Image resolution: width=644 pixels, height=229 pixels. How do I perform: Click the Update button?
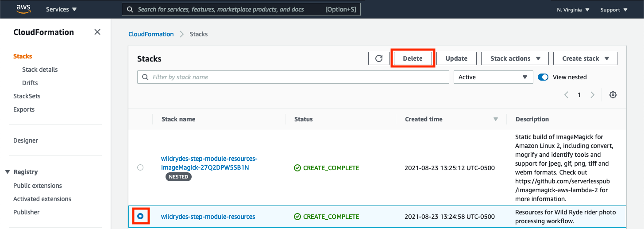456,58
